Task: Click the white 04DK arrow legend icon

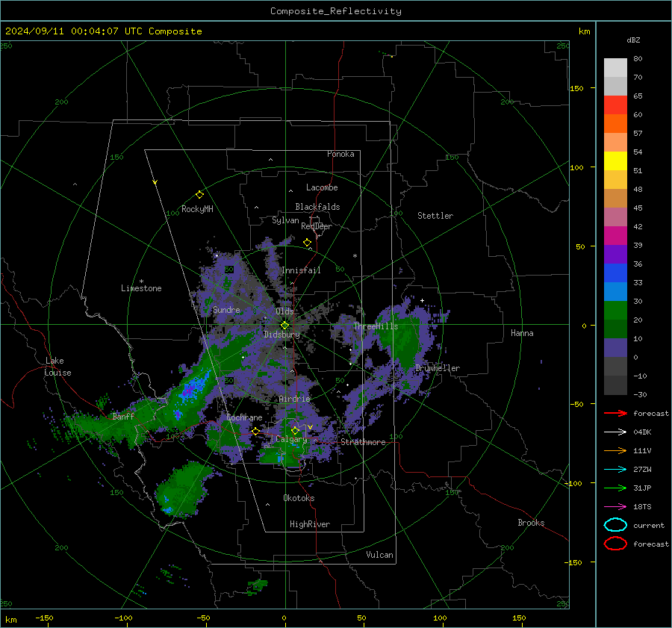Action: [615, 432]
